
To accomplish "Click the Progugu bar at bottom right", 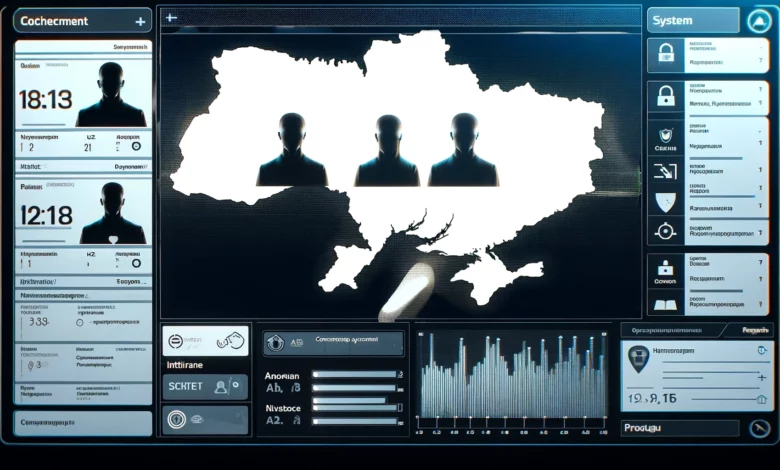I will point(680,428).
